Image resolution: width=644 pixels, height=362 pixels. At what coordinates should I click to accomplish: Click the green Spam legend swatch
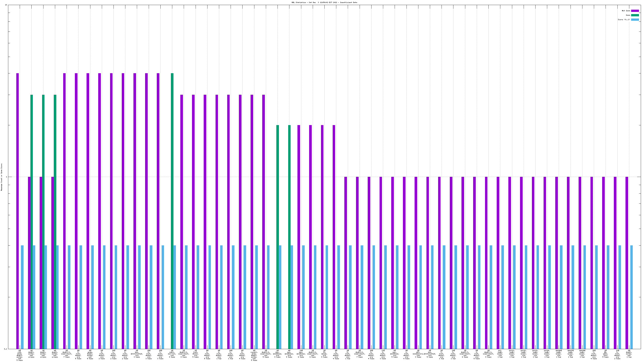click(x=635, y=15)
